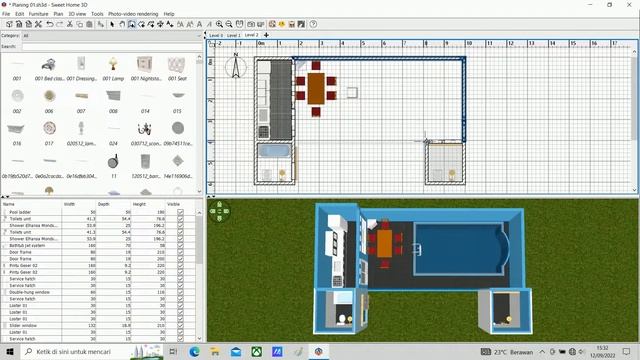Image resolution: width=640 pixels, height=360 pixels.
Task: Zoom out with the magnifier minus icon
Action: coord(229,24)
